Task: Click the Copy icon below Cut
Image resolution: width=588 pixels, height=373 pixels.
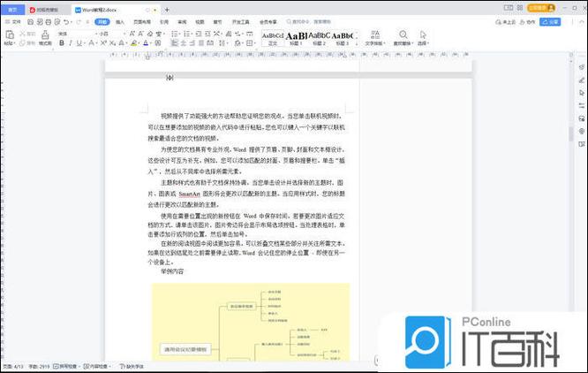Action: click(x=22, y=43)
